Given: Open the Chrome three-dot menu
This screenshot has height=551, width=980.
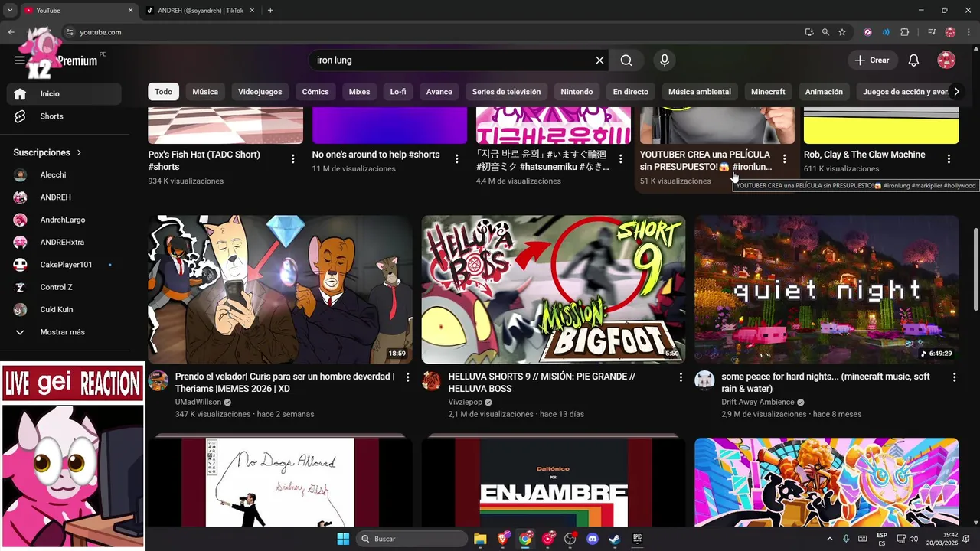Looking at the screenshot, I should pos(968,32).
